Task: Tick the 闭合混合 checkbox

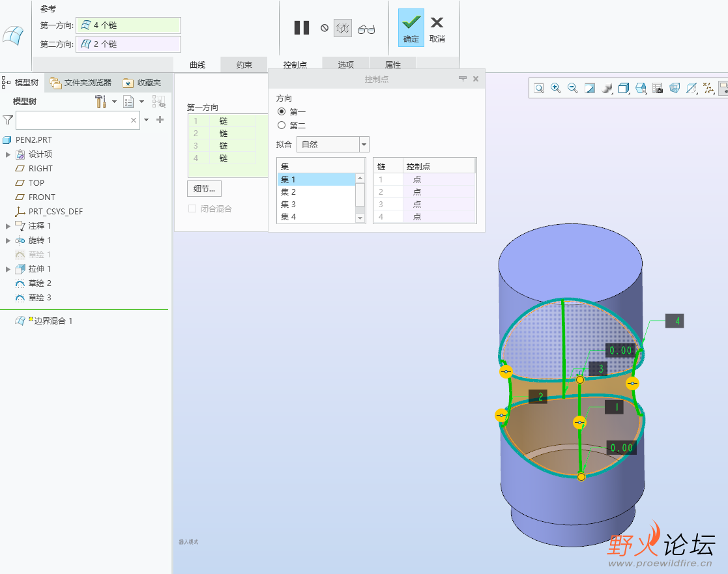Action: click(192, 208)
